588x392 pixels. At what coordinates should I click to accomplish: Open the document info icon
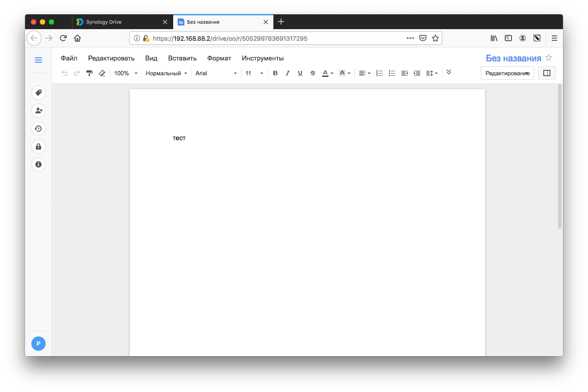click(38, 164)
